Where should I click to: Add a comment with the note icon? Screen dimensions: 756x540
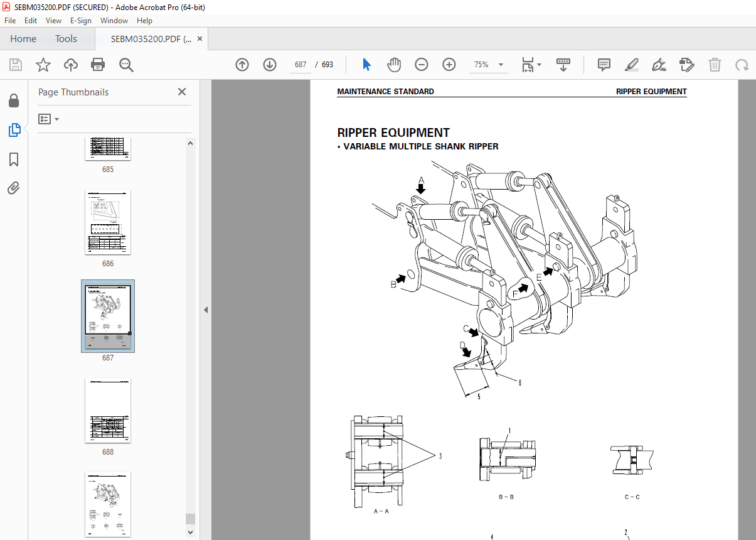604,65
